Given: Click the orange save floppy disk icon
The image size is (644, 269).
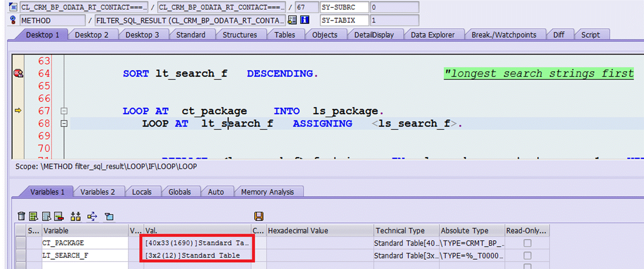Looking at the screenshot, I should (x=259, y=216).
